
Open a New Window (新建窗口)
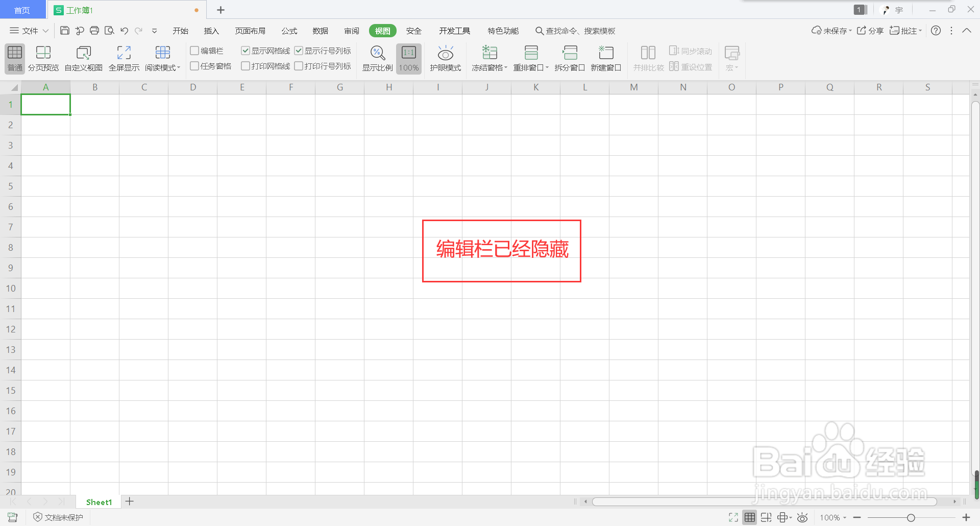coord(606,59)
